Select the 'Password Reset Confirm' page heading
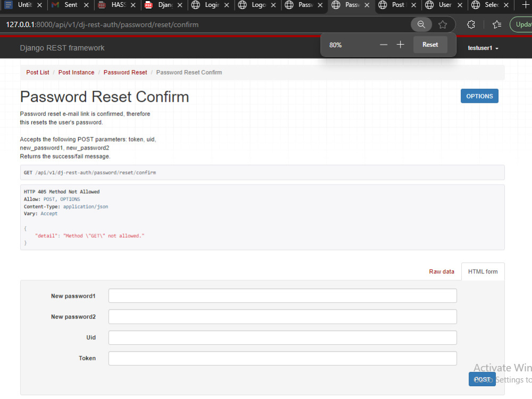 (x=104, y=97)
